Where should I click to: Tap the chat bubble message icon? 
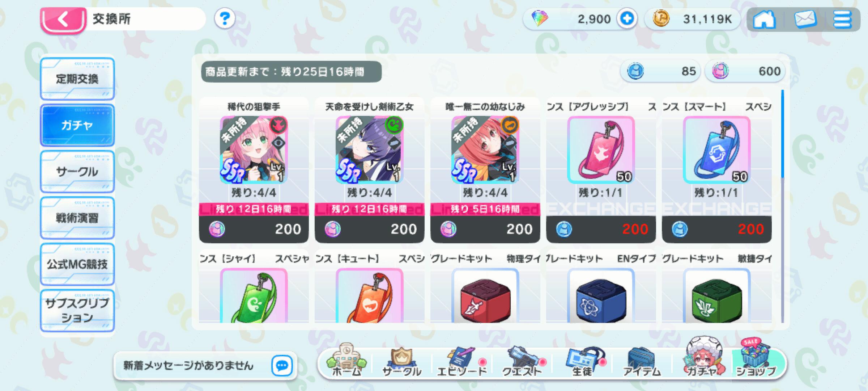coord(282,366)
